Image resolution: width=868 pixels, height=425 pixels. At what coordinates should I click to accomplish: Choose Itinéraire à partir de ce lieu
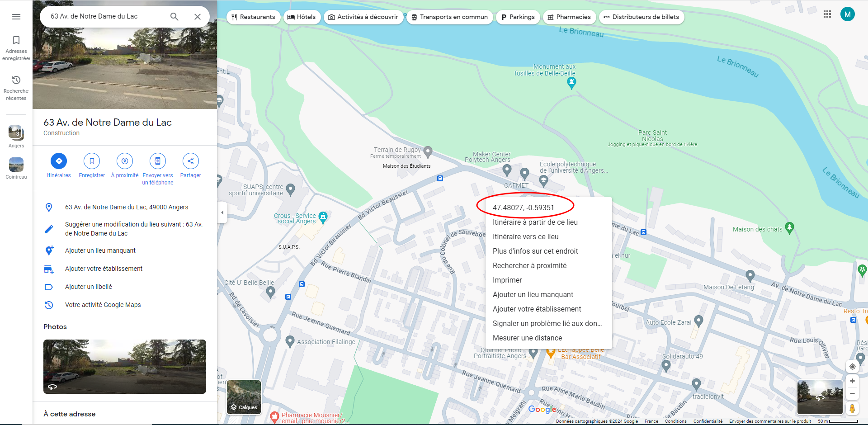[549, 222]
